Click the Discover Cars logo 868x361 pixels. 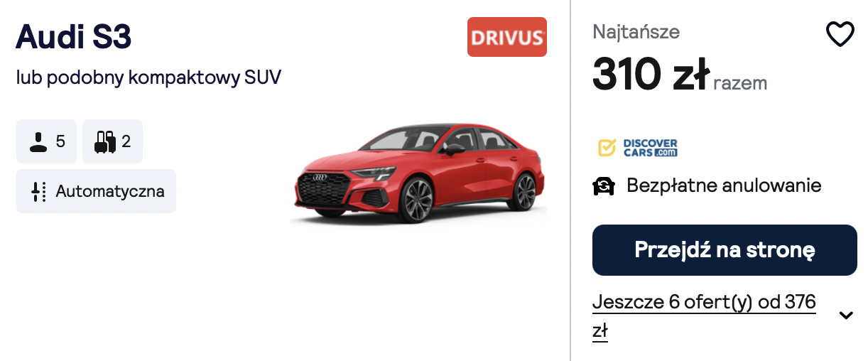click(638, 148)
